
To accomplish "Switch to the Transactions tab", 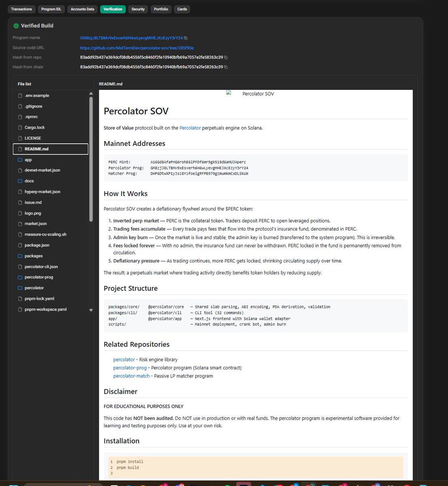I will click(21, 9).
